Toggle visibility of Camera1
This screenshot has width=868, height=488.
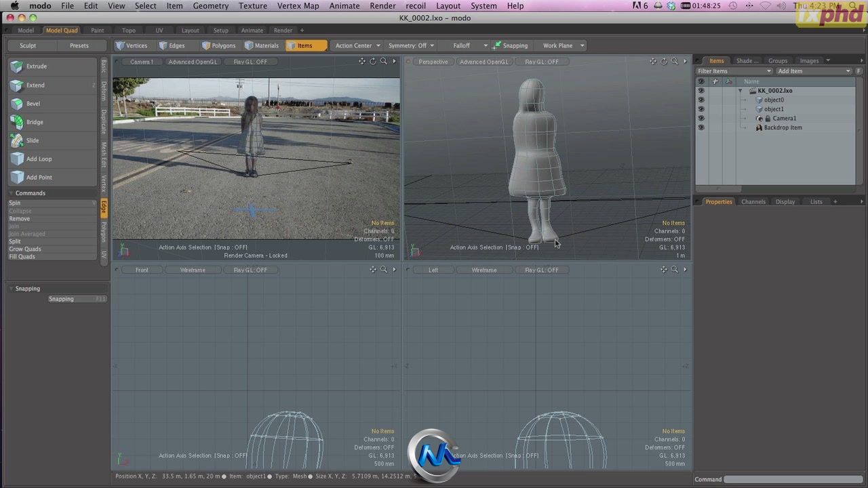pos(701,118)
